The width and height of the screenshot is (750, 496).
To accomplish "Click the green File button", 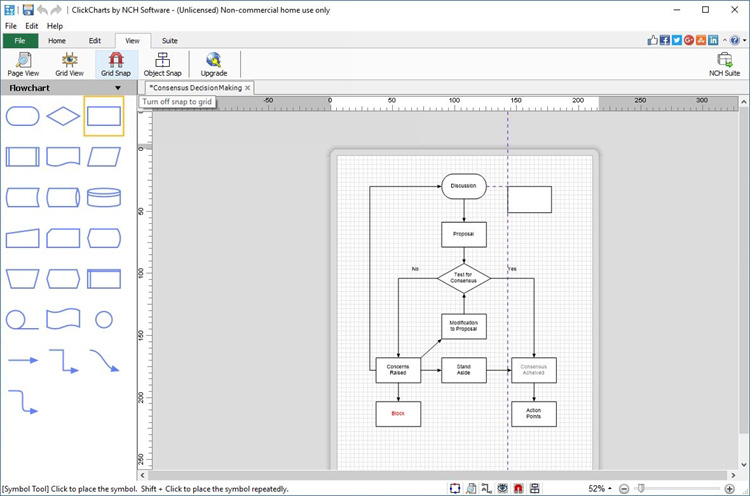I will [19, 41].
